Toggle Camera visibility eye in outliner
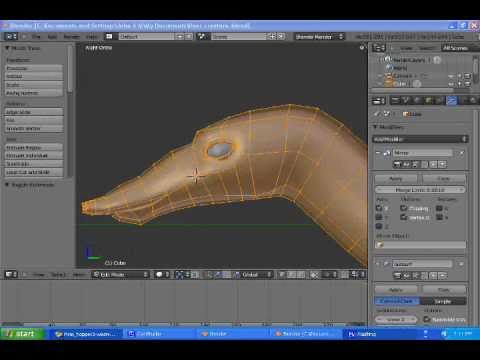 [x=451, y=76]
